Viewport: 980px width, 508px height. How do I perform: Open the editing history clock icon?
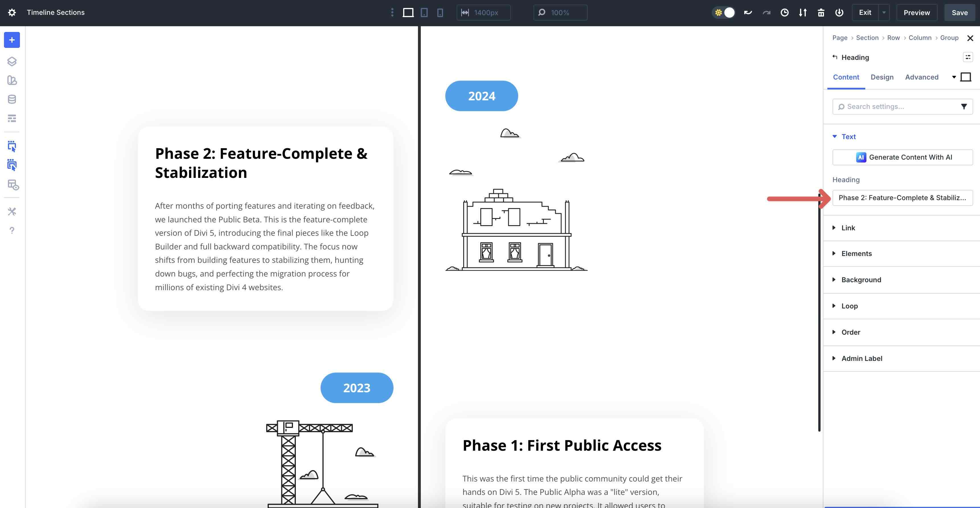point(784,13)
